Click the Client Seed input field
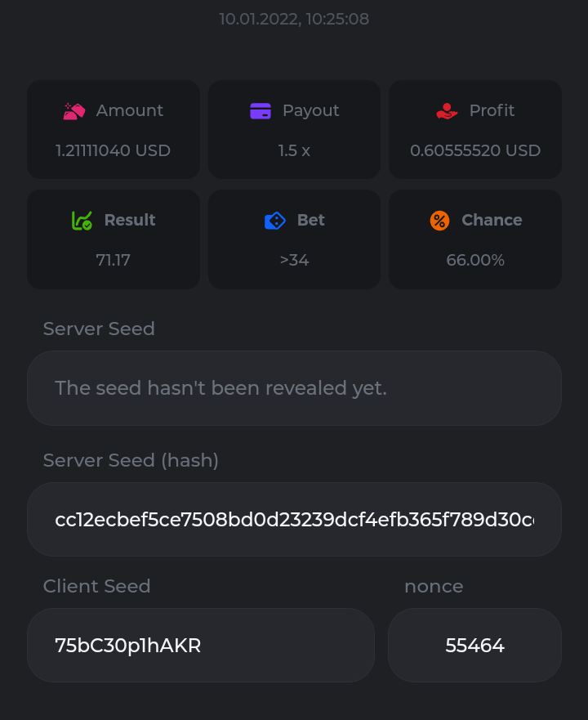The image size is (588, 720). [x=201, y=646]
